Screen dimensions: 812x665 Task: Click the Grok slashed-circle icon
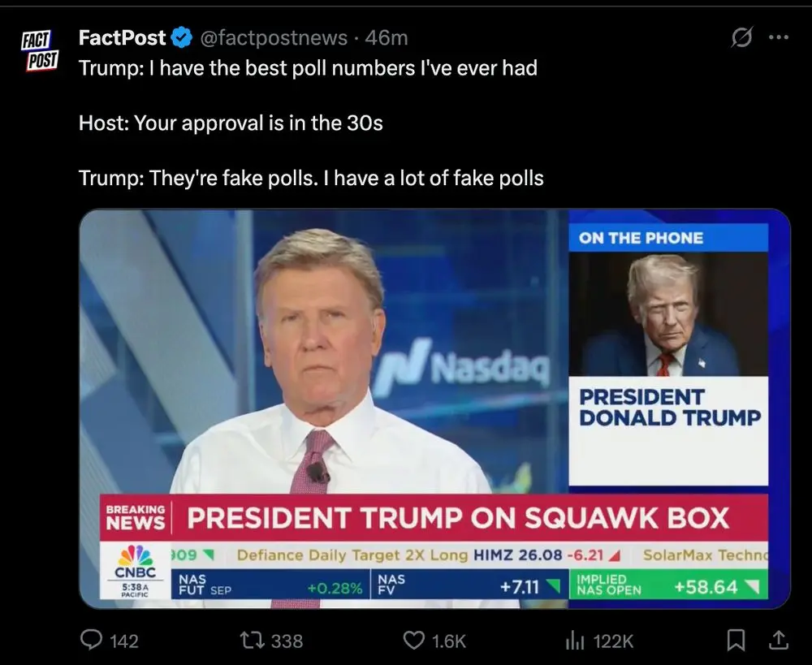(741, 38)
